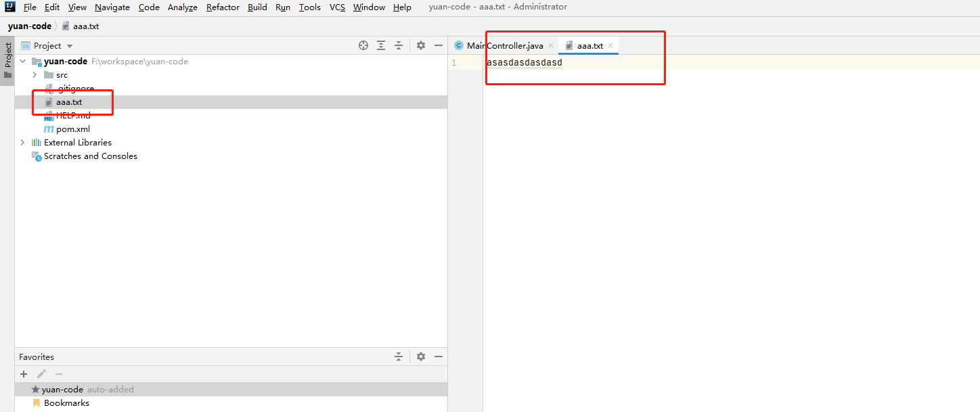
Task: Click the remove minus icon in Favorites toolbar
Action: click(59, 374)
